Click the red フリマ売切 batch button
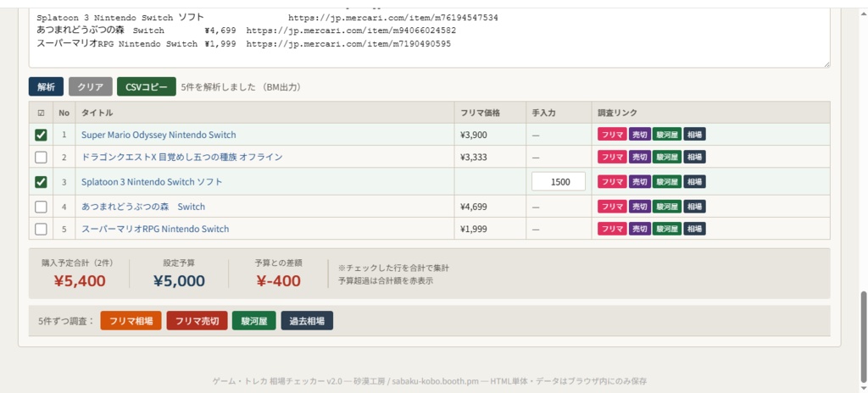The width and height of the screenshot is (868, 393). click(x=197, y=320)
